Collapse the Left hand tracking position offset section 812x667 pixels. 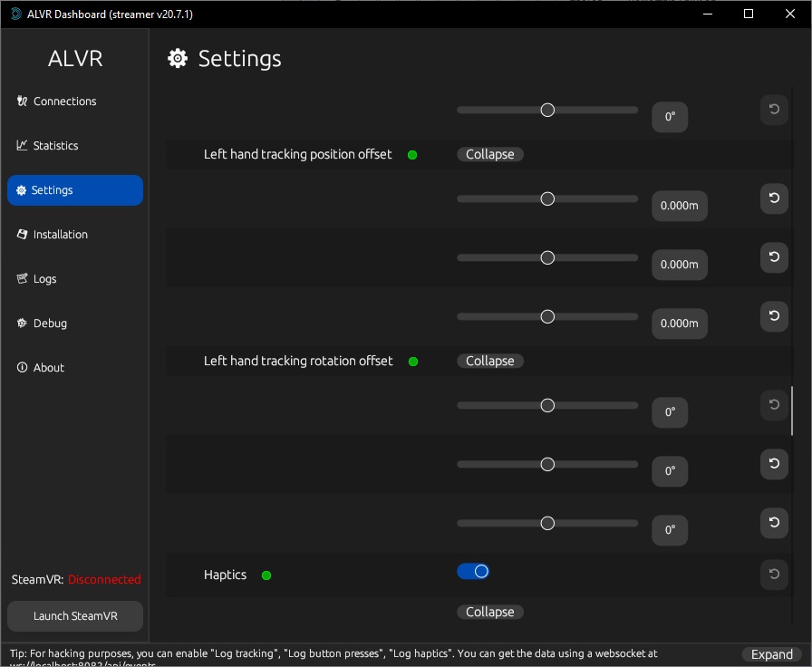click(489, 155)
